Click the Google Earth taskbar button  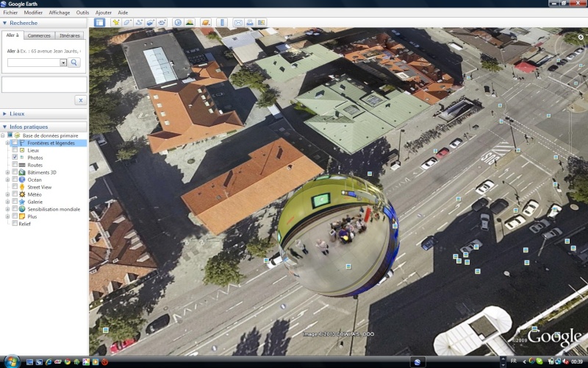pos(417,362)
